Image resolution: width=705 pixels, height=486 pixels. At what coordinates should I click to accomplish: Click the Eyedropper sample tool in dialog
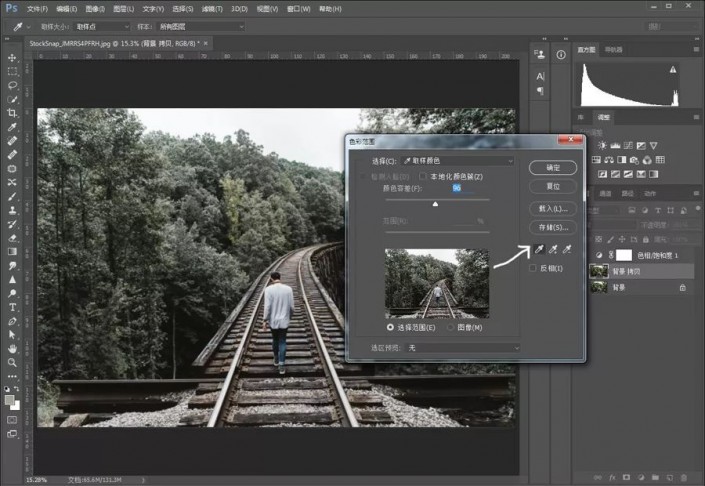537,250
